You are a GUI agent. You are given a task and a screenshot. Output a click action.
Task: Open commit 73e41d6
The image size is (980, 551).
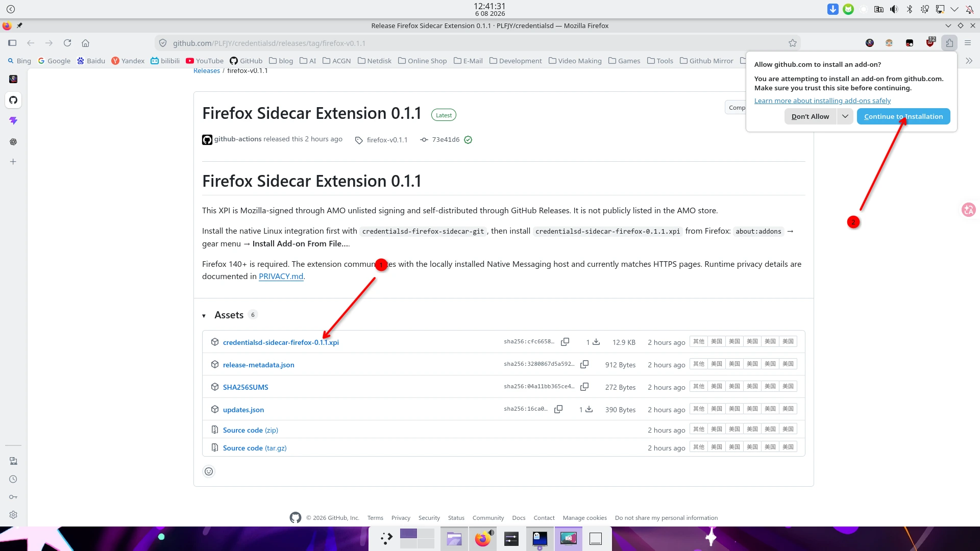[x=446, y=140]
